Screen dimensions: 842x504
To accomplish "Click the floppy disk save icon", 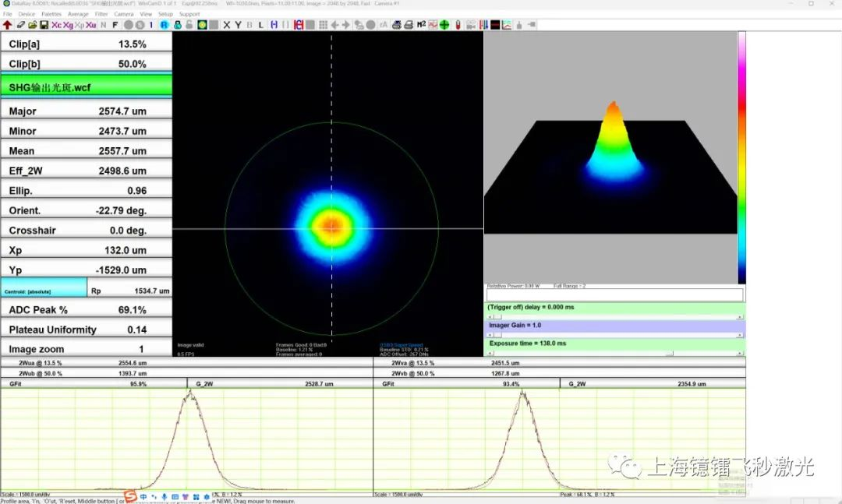I will pos(44,25).
